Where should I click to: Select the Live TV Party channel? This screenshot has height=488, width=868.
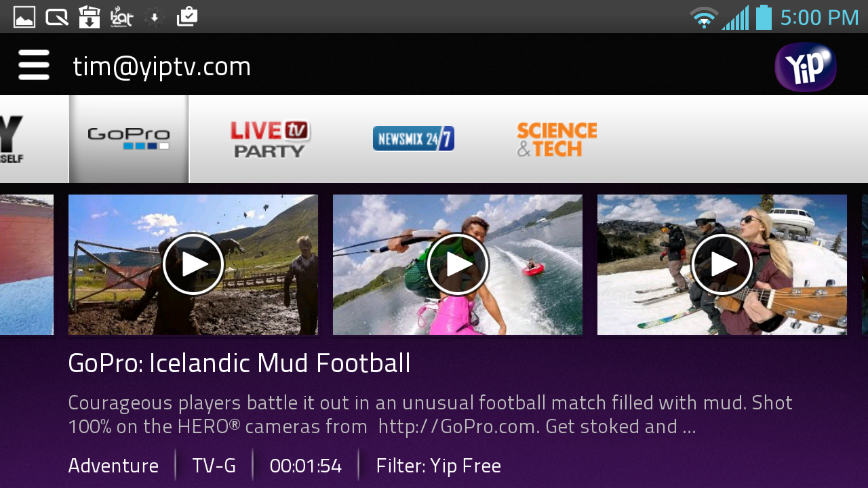[270, 139]
